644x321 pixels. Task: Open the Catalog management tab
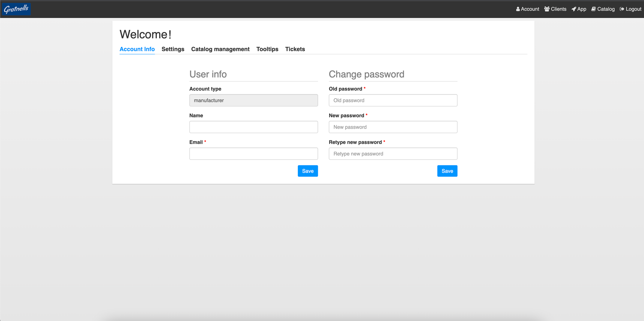220,49
